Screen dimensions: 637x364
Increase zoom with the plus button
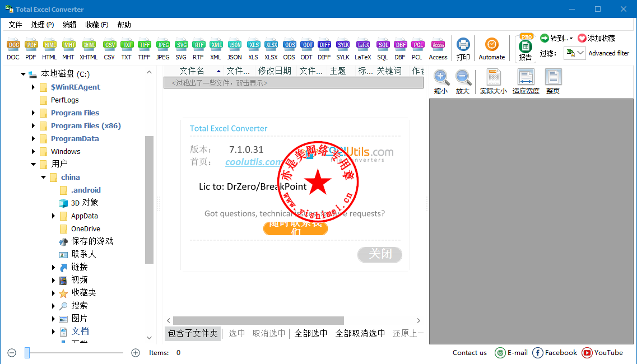(136, 353)
